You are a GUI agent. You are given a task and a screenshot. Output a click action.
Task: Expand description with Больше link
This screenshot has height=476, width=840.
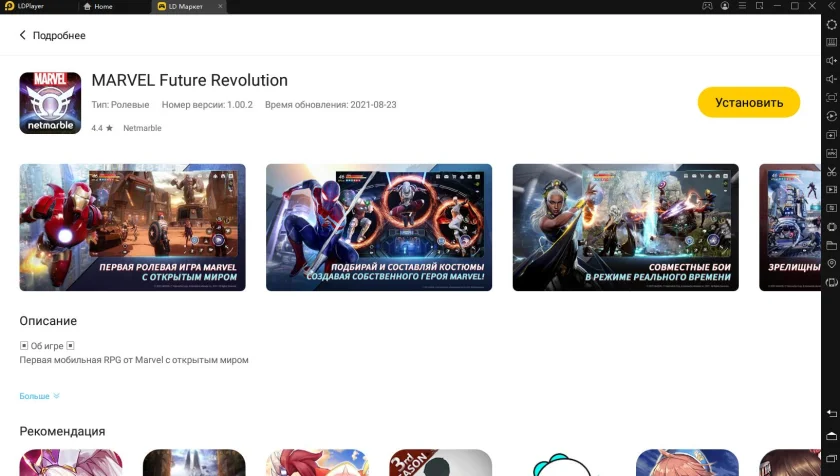click(x=39, y=396)
